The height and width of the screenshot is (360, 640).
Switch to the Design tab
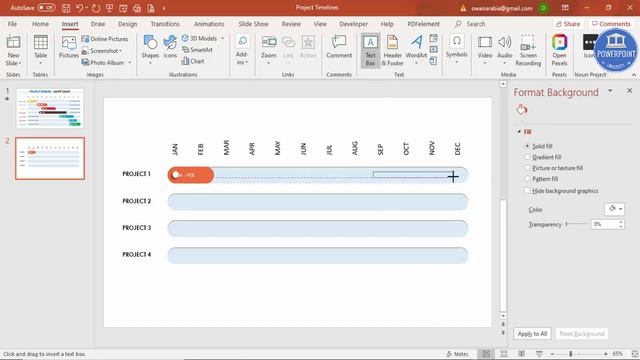tap(127, 24)
